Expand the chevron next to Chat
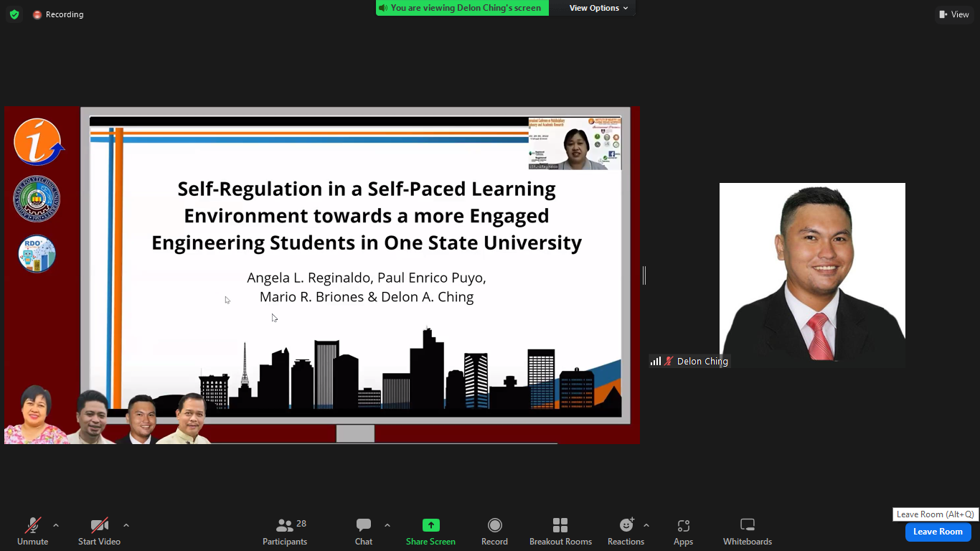 387,525
